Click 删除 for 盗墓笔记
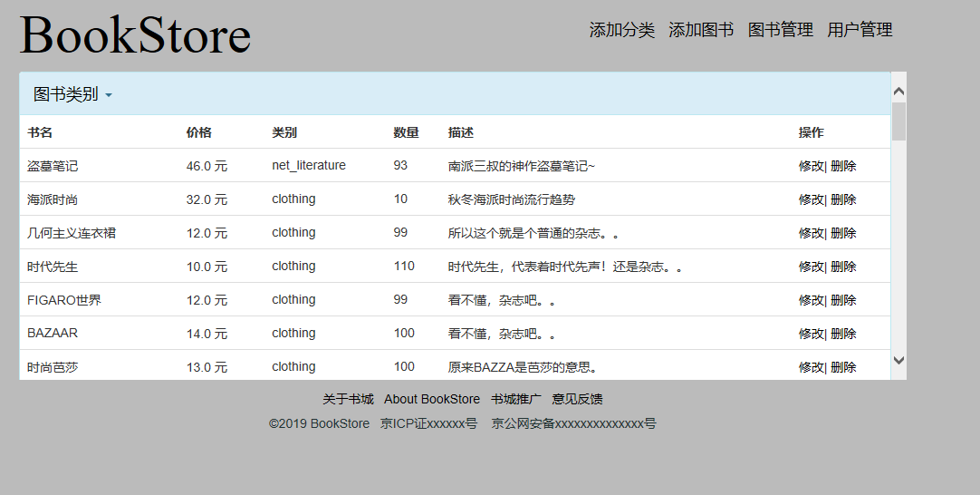Viewport: 980px width, 495px height. tap(843, 166)
